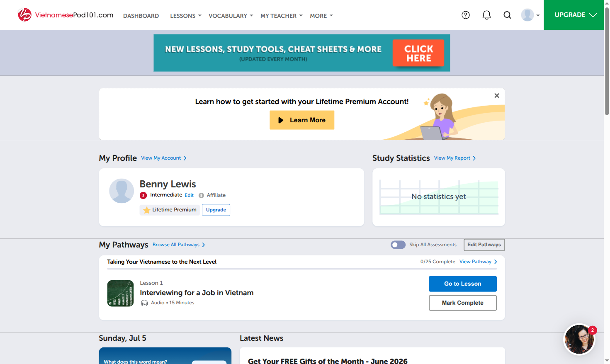
Task: Click the Lesson 1 label
Action: click(x=151, y=283)
